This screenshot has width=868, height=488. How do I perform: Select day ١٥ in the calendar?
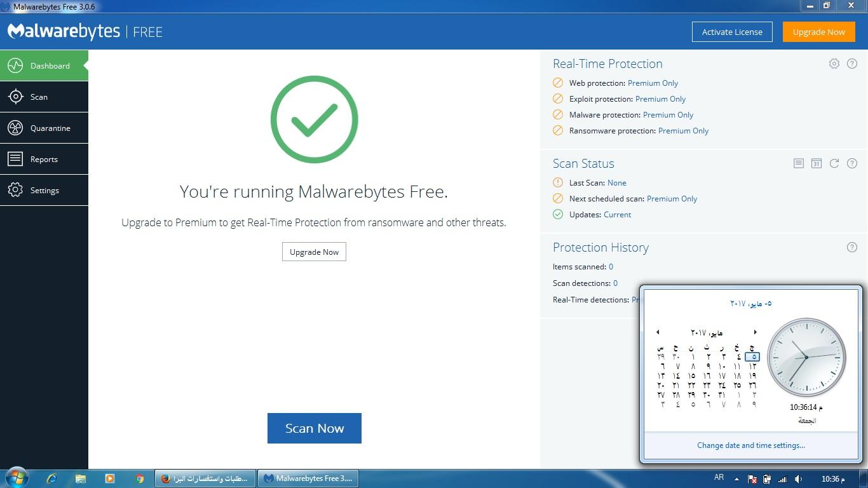click(691, 376)
